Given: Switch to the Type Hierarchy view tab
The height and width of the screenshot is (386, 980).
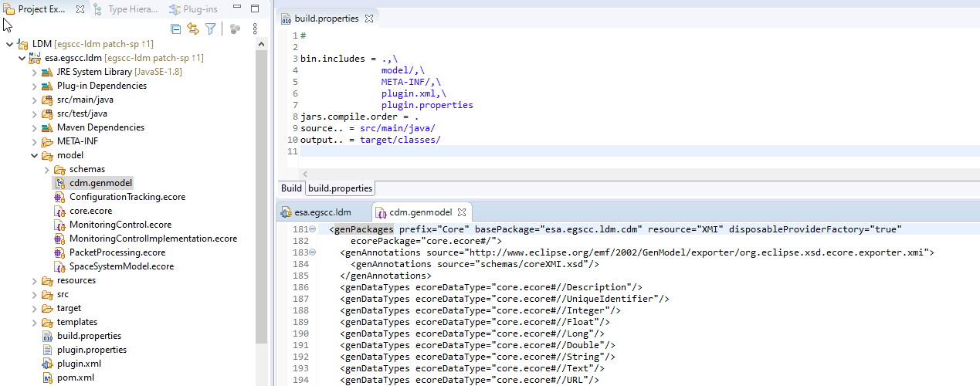Looking at the screenshot, I should pyautogui.click(x=127, y=9).
